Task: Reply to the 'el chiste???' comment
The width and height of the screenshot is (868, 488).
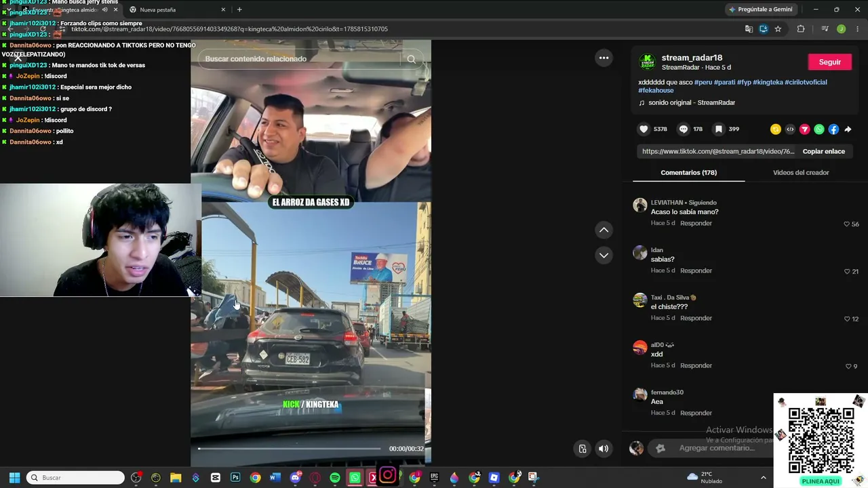Action: [696, 319]
